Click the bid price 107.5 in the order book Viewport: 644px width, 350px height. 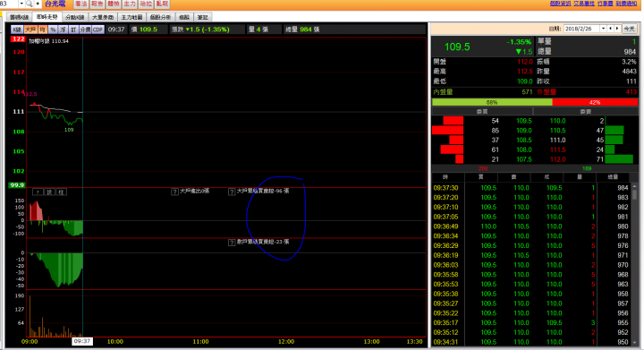pyautogui.click(x=524, y=159)
